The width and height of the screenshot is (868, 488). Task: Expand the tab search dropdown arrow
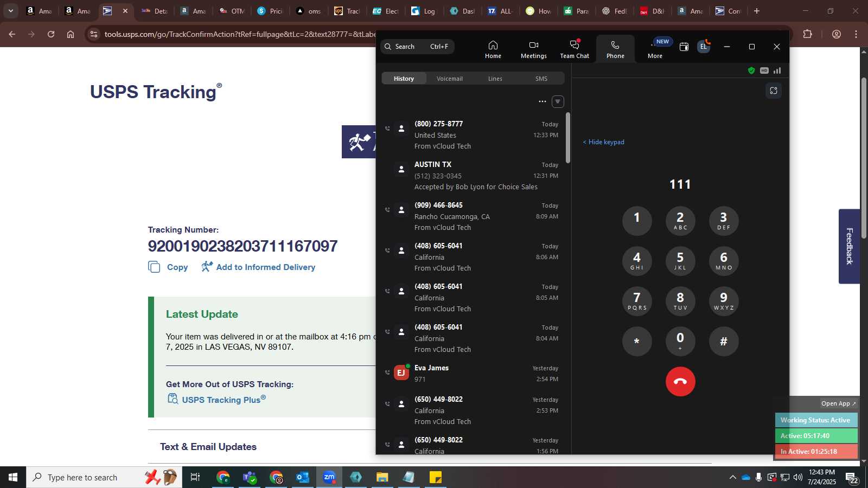[10, 11]
